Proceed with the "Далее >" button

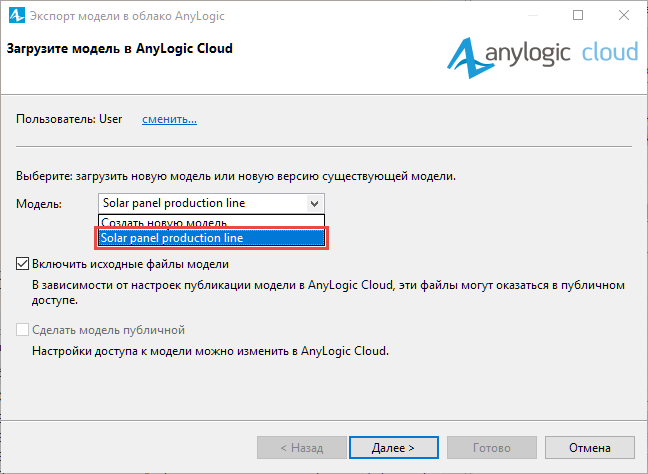pyautogui.click(x=393, y=448)
